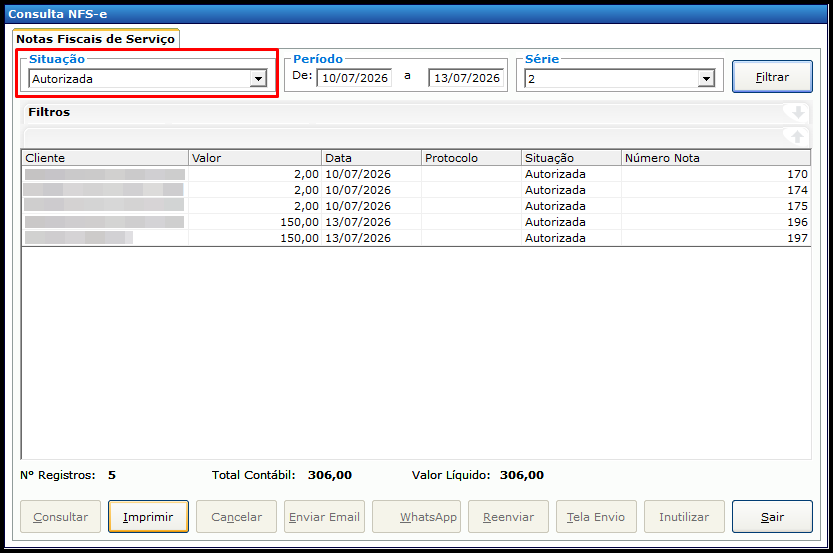The height and width of the screenshot is (553, 833).
Task: Click the 13/07/2026 date in note 197's row
Action: point(358,238)
